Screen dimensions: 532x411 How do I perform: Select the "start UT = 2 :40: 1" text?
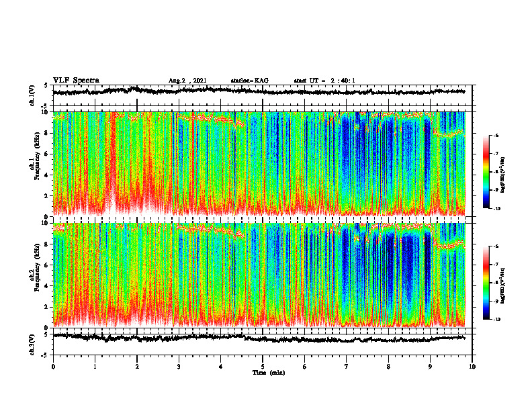[x=324, y=81]
